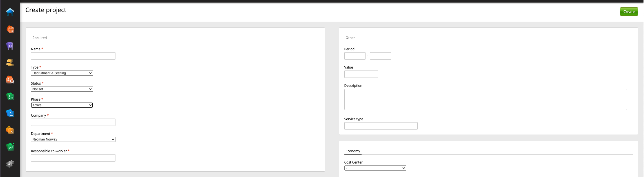
Task: Open the purple building companies icon
Action: point(10,46)
